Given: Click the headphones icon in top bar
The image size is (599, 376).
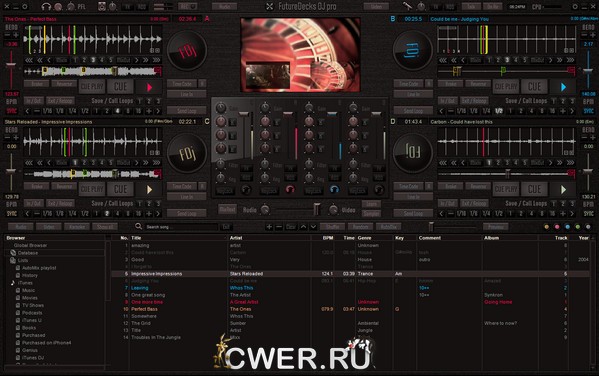Looking at the screenshot, I should pyautogui.click(x=46, y=6).
